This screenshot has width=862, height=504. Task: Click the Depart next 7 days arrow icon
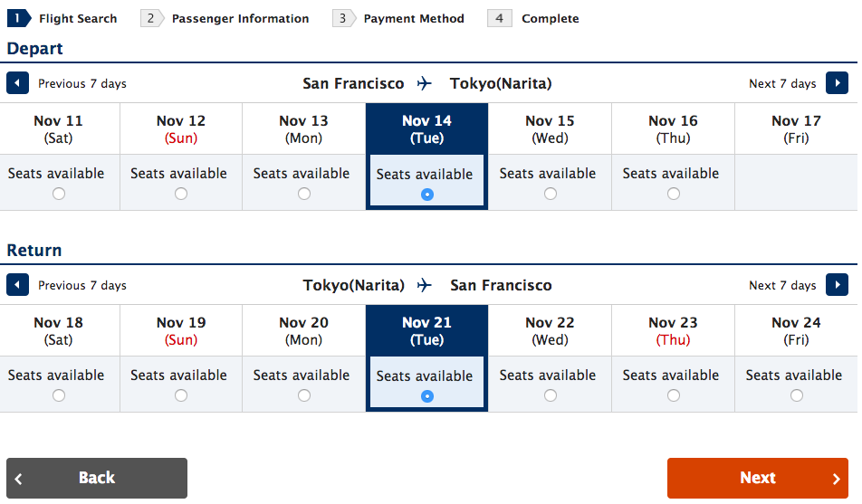point(837,83)
